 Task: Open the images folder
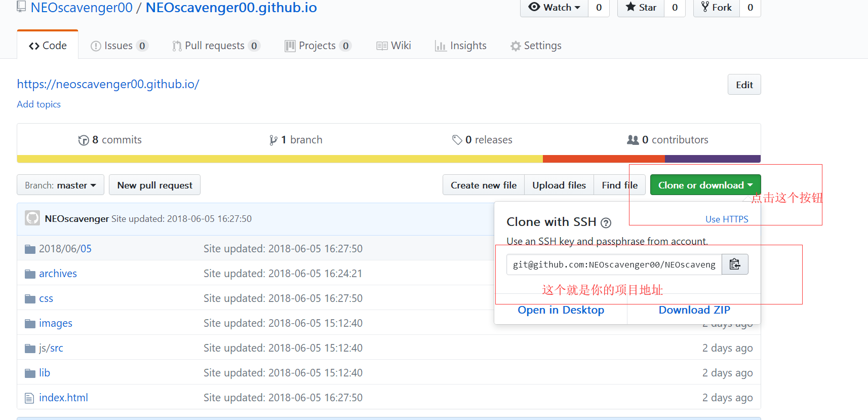point(56,323)
